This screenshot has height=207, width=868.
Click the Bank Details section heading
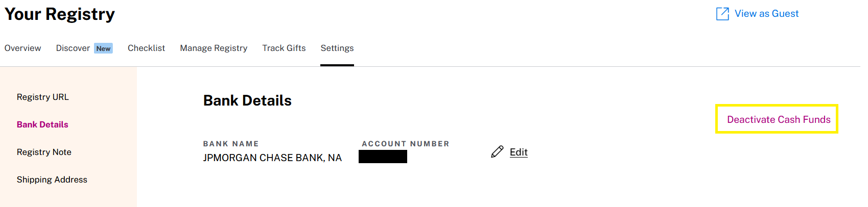click(247, 100)
